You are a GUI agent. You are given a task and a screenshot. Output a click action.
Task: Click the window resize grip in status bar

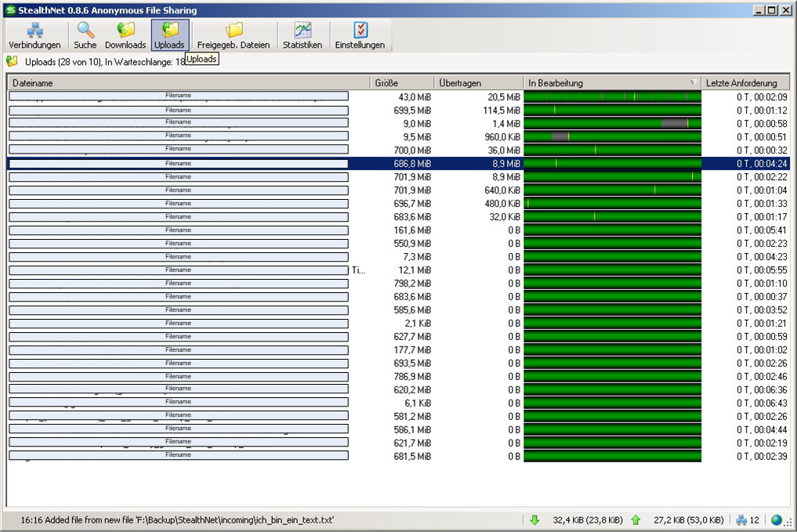point(788,523)
